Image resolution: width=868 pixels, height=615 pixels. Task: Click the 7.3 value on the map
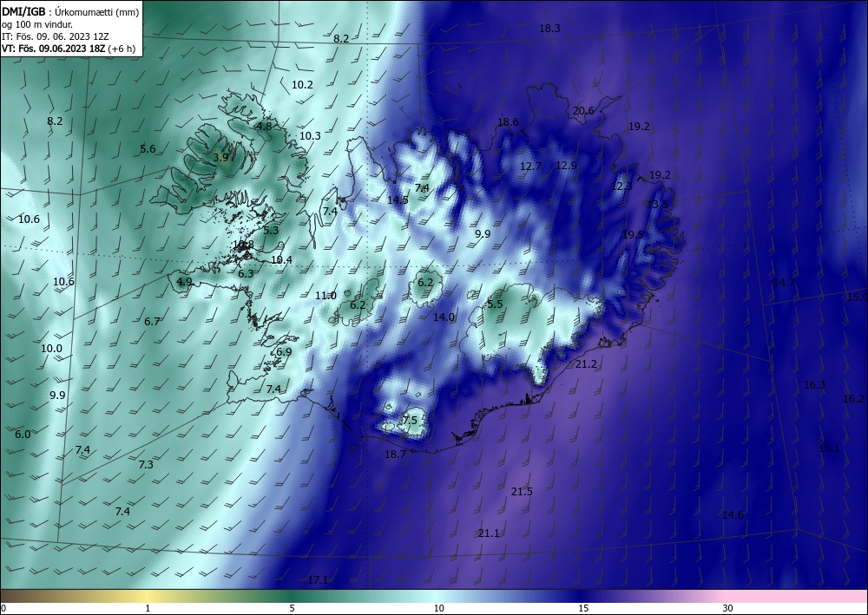pos(146,465)
